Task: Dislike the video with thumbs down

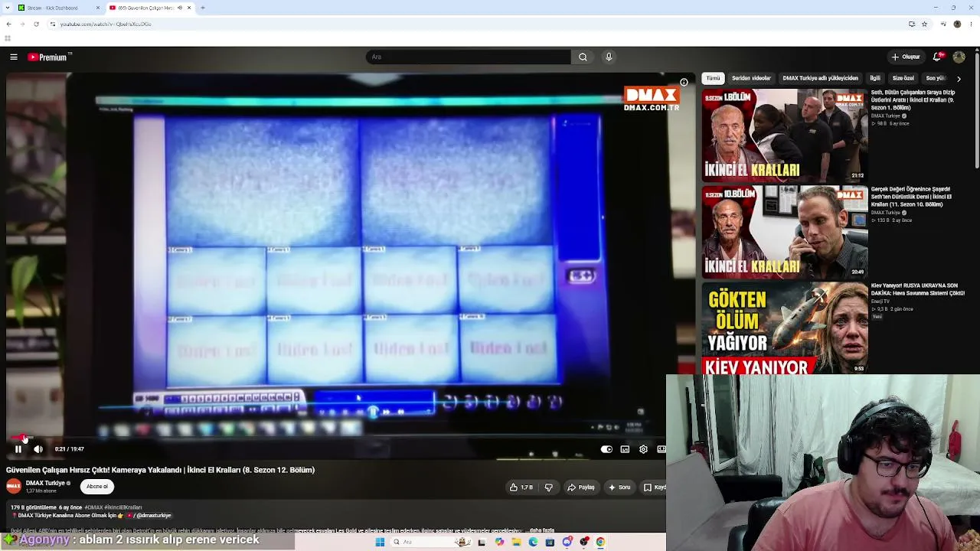Action: 548,487
